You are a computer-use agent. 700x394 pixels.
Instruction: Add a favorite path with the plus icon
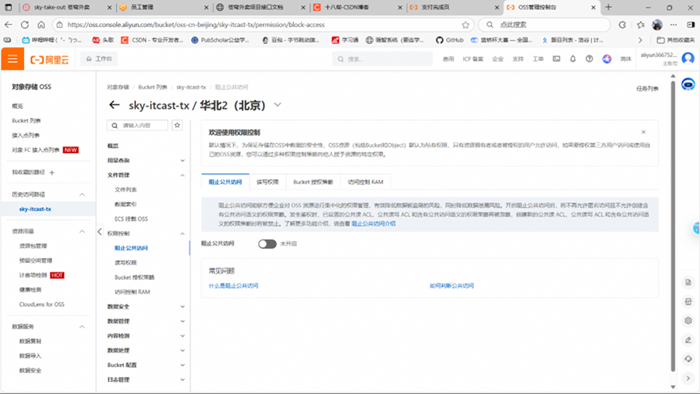(x=52, y=173)
